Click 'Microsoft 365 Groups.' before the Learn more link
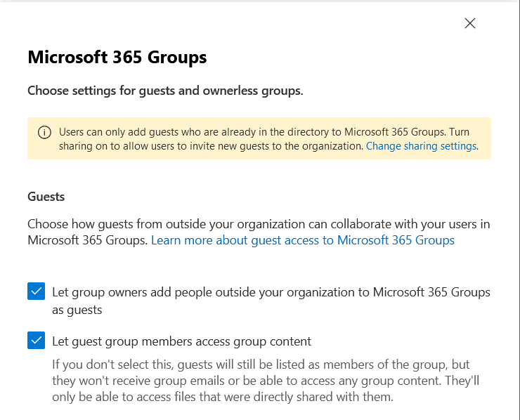 pos(88,240)
